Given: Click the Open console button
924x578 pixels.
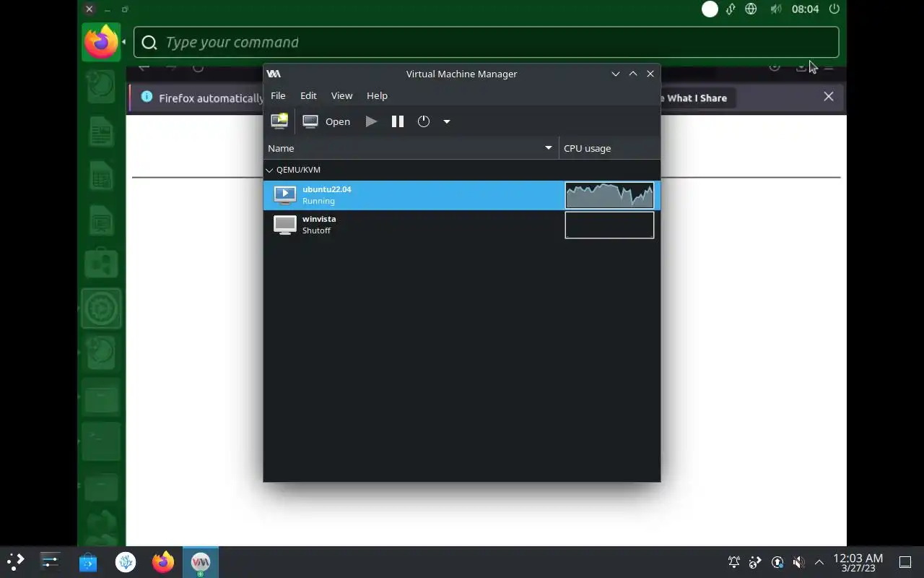Looking at the screenshot, I should point(326,121).
